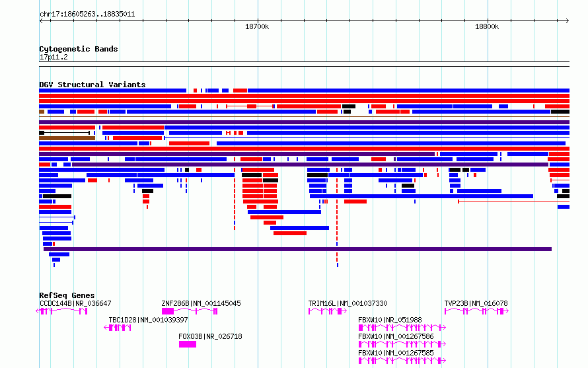588x368 pixels.
Task: Select the FBXW10 NM_001267586 transcript glyph
Action: pyautogui.click(x=402, y=344)
